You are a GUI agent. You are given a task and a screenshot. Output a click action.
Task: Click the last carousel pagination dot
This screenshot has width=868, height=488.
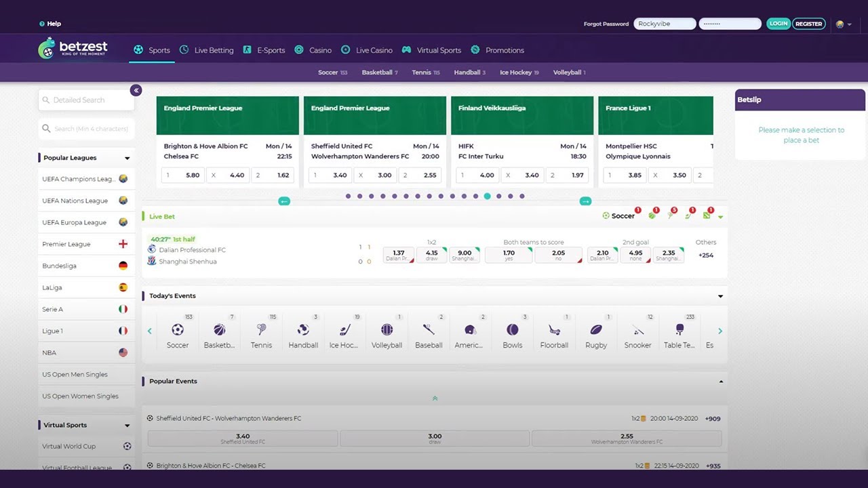[521, 196]
